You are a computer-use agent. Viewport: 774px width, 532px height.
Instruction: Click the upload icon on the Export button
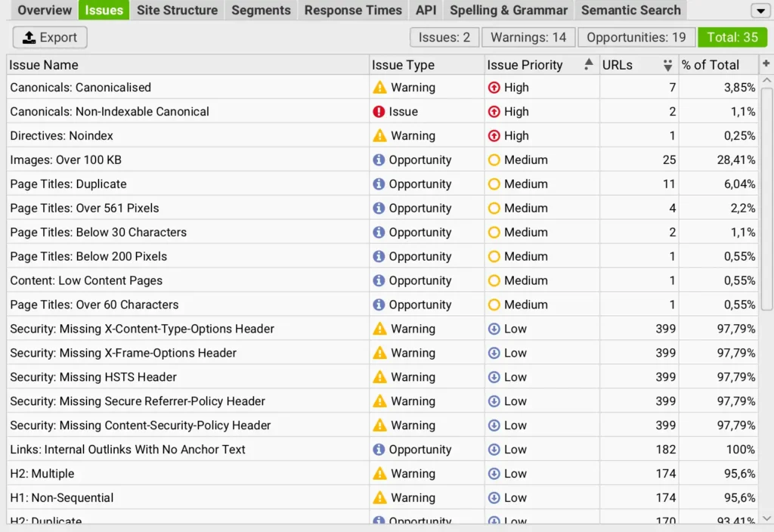pyautogui.click(x=29, y=38)
